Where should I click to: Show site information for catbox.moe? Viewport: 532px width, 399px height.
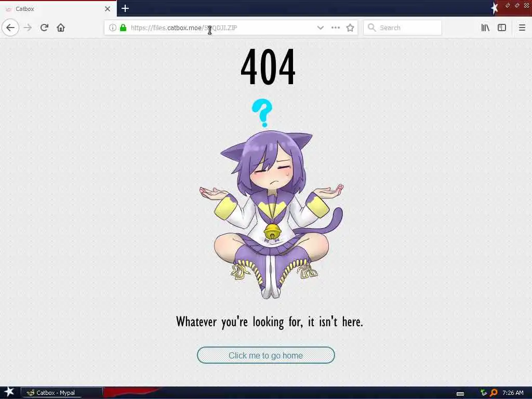click(112, 28)
